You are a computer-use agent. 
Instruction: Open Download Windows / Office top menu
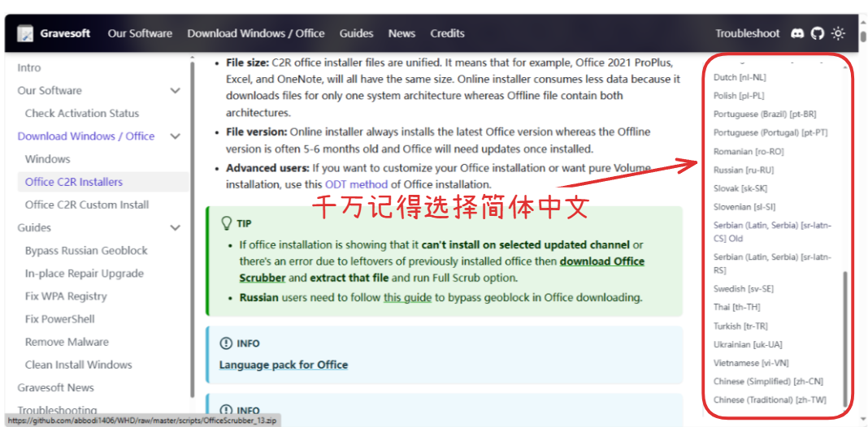(x=256, y=33)
